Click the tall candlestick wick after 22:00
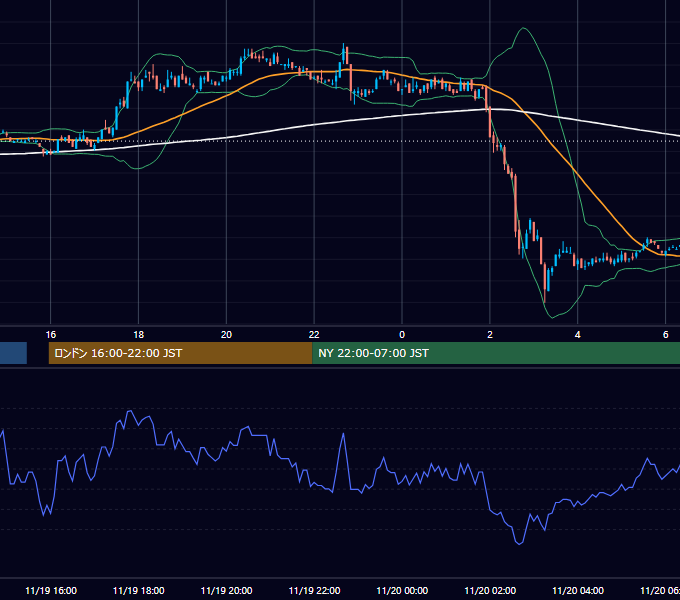Viewport: 680px width, 600px height. pyautogui.click(x=343, y=54)
